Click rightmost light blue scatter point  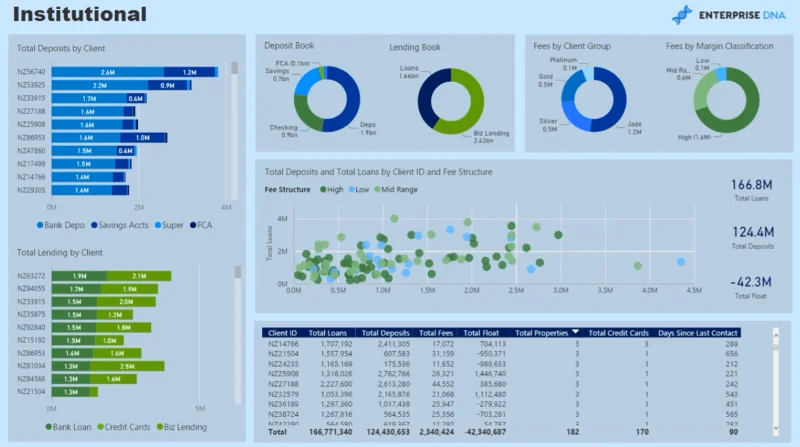tap(681, 262)
